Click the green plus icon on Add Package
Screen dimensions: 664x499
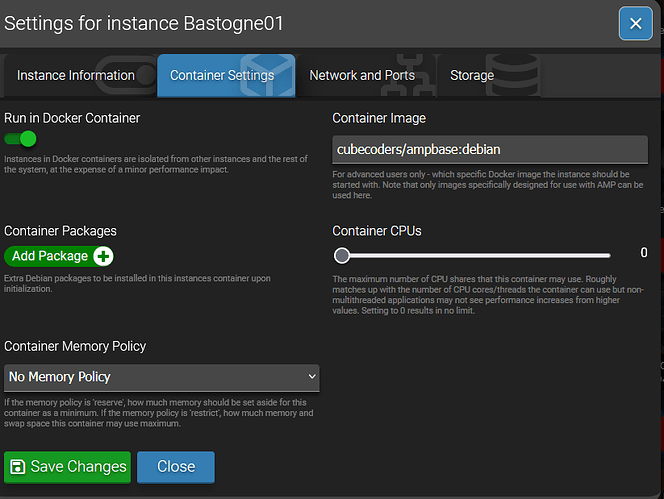point(102,257)
